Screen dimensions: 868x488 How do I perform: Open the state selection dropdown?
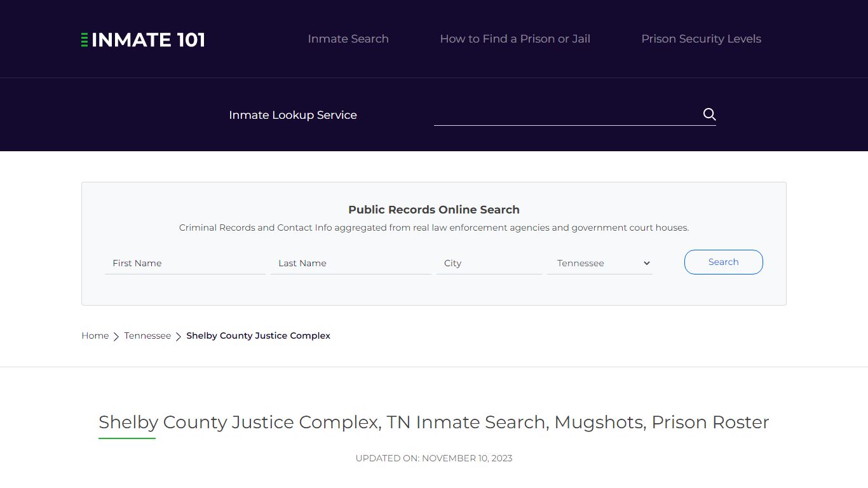[600, 263]
